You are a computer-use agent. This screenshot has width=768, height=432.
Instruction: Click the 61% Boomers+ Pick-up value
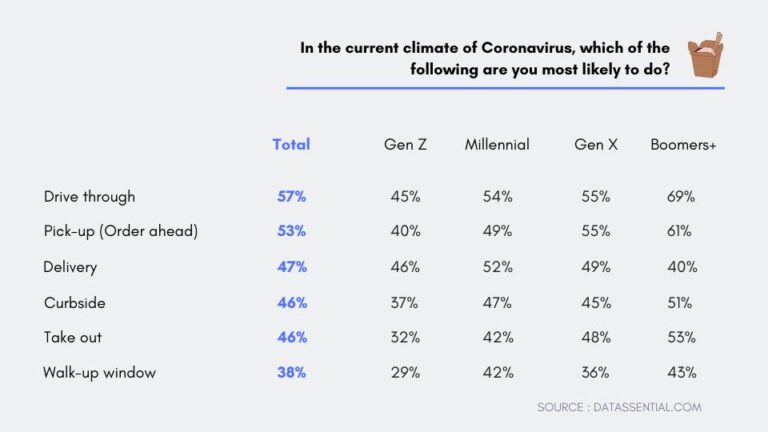(681, 231)
